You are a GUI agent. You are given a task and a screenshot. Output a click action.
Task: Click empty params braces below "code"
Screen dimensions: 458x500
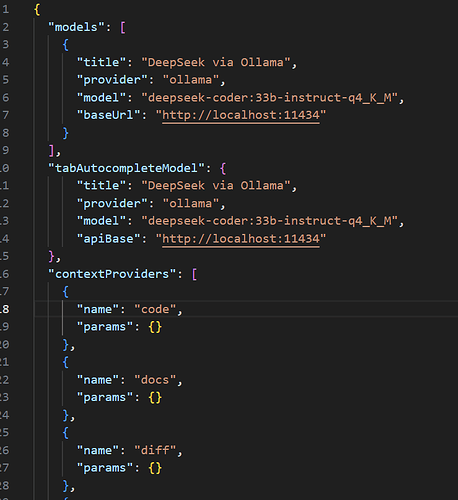pyautogui.click(x=155, y=327)
